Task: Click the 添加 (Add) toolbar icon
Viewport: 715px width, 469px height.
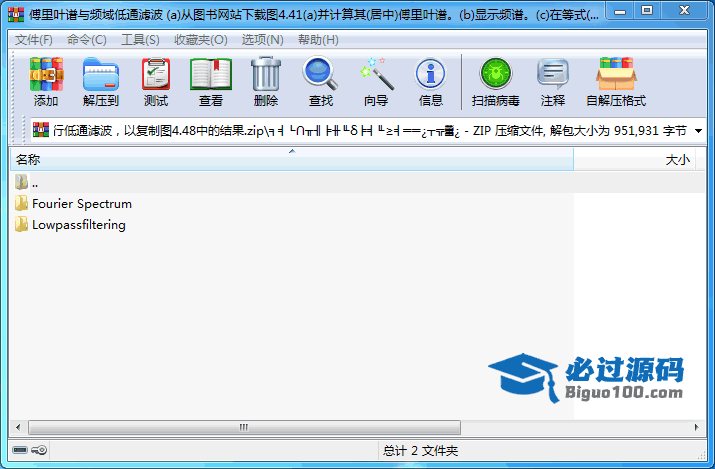Action: click(46, 74)
